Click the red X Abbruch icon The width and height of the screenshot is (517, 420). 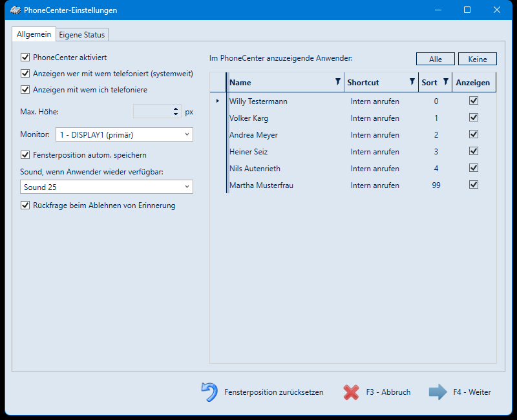[351, 392]
